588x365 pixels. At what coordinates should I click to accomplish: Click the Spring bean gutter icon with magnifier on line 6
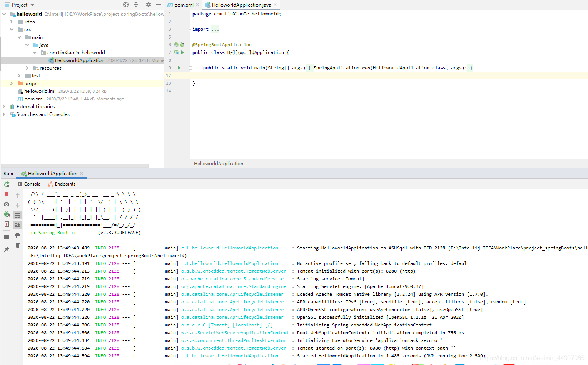(176, 45)
